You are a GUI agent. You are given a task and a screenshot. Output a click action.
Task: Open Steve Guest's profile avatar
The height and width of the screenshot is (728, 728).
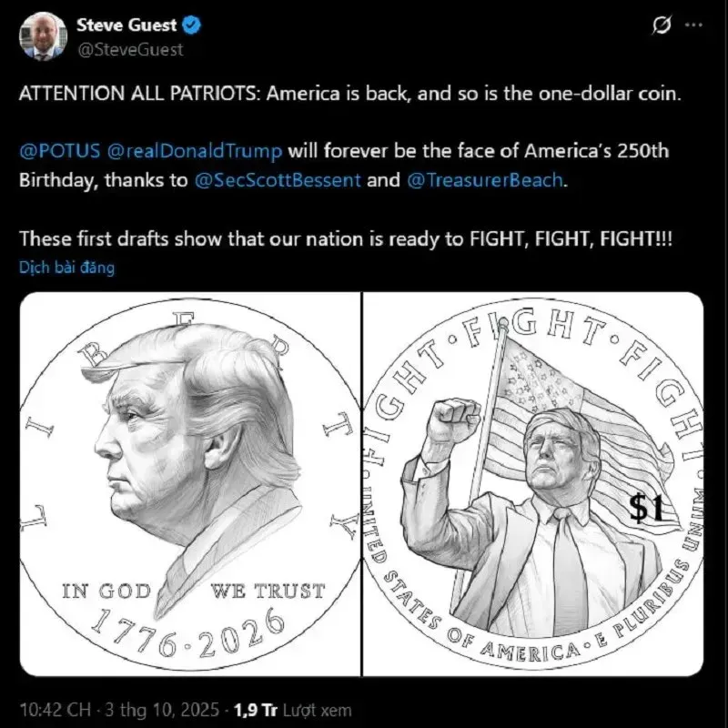pos(43,36)
